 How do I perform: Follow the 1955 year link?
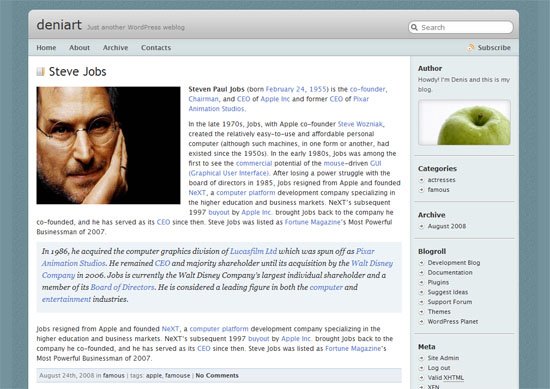[318, 89]
